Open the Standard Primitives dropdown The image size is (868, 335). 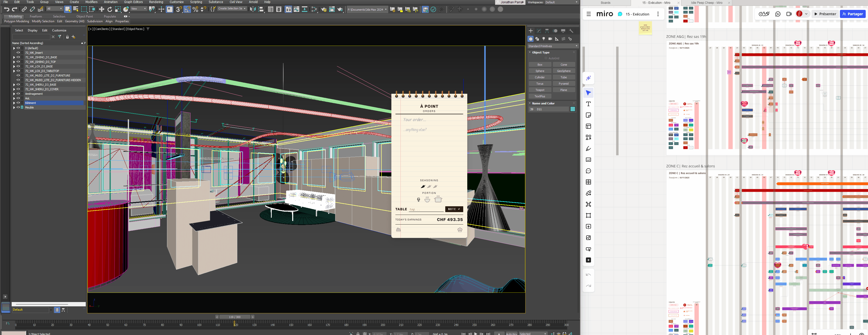[x=553, y=46]
